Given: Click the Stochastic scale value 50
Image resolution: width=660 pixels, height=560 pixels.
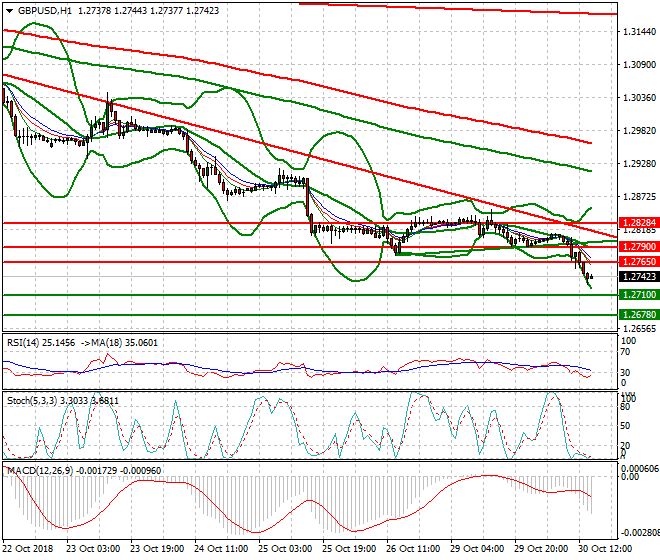Looking at the screenshot, I should (625, 426).
